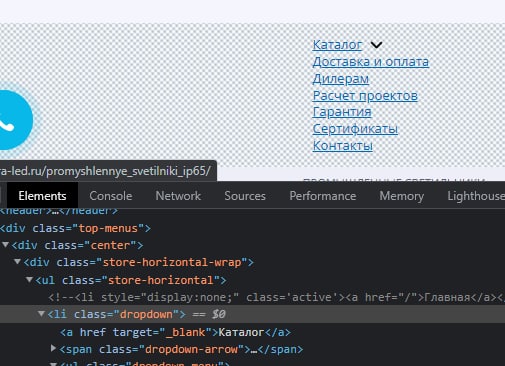
Task: Open the Каталог link
Action: click(x=337, y=44)
